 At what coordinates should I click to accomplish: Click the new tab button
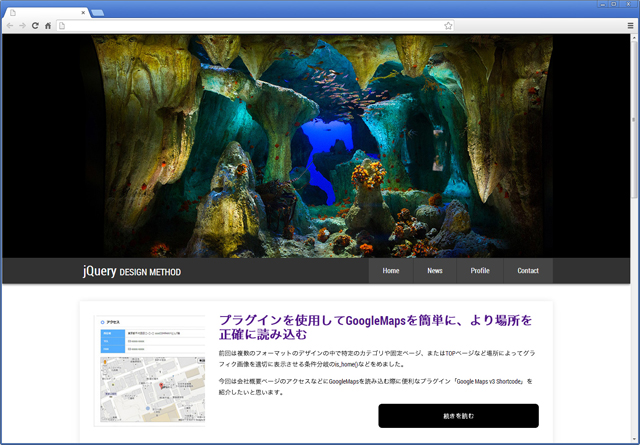[x=97, y=12]
